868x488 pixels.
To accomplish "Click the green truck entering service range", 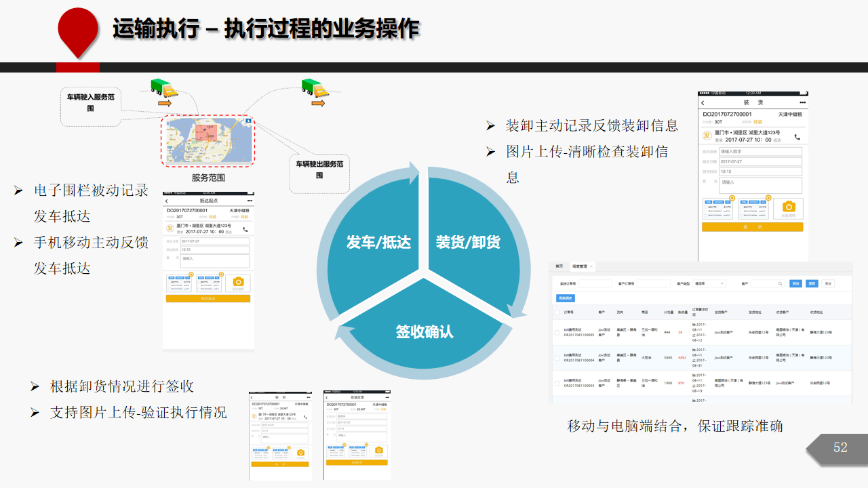I will click(163, 87).
